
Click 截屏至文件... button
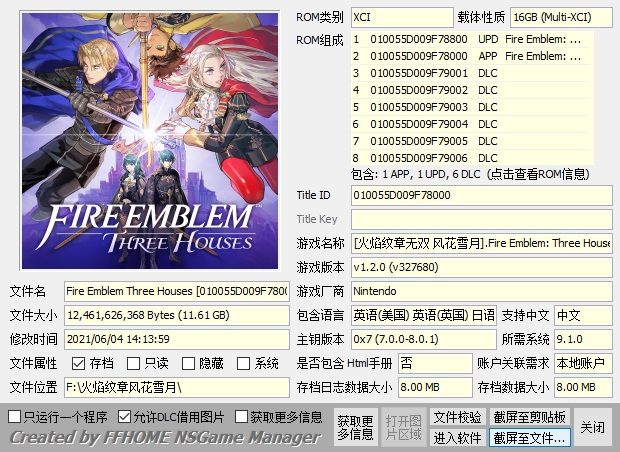(x=529, y=437)
